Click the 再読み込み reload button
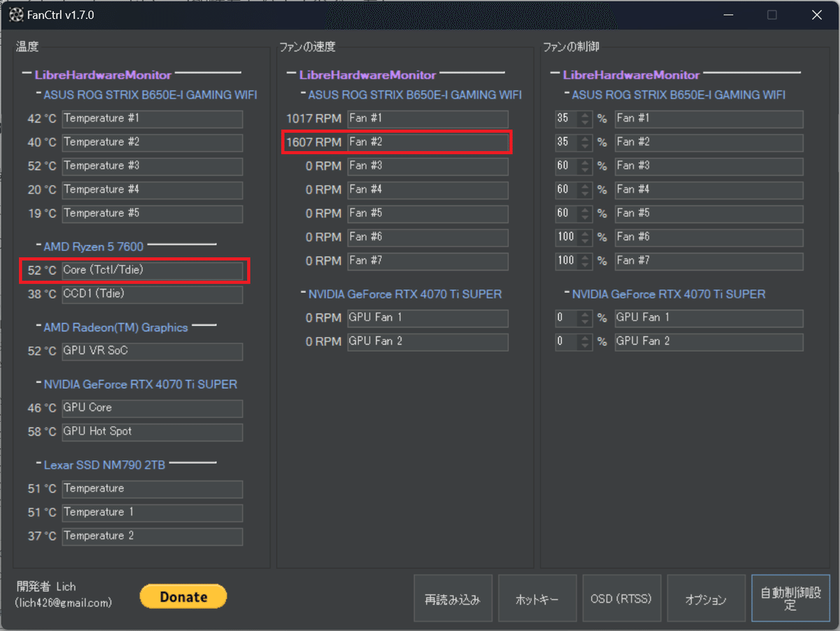 tap(453, 599)
